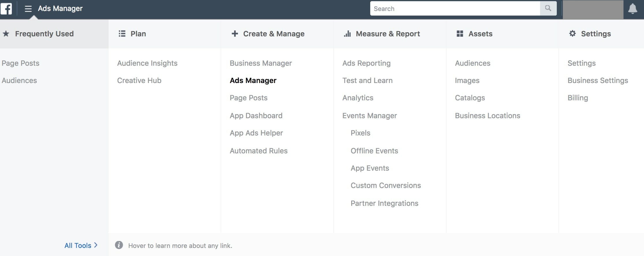Viewport: 644px width, 256px height.
Task: Select the Assets section heading
Action: 481,34
